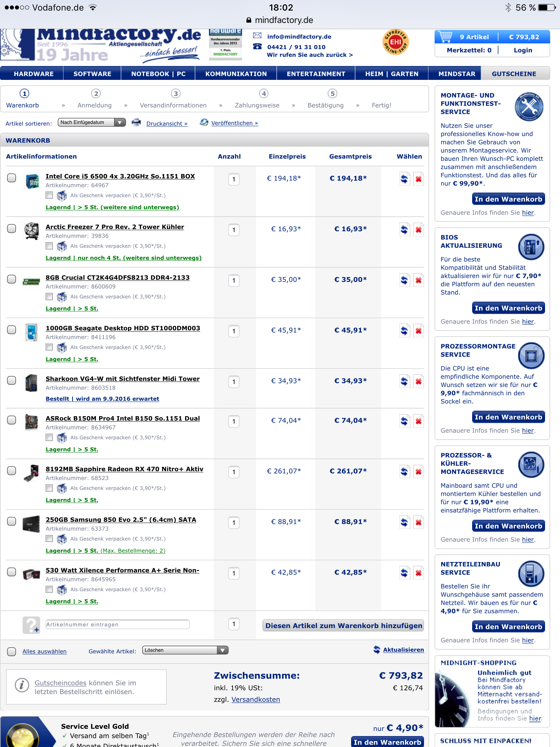Image resolution: width=560 pixels, height=747 pixels.
Task: Open the Gutscheincodes link
Action: 61,683
